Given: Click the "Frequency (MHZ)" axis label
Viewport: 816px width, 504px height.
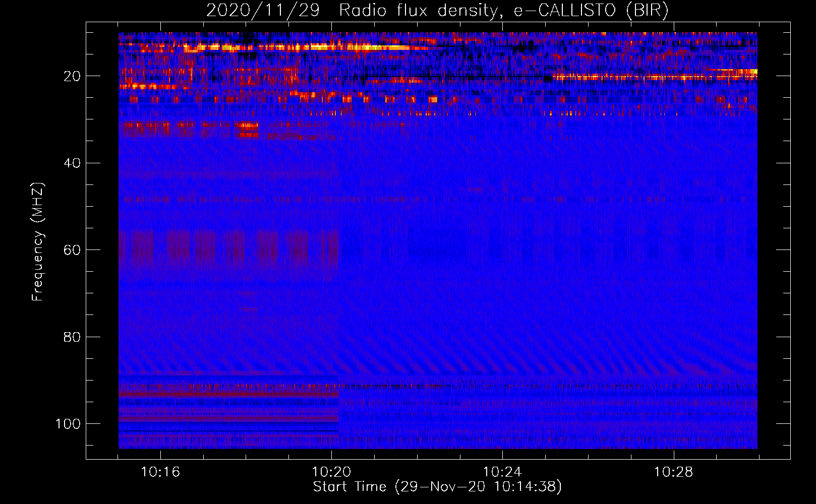Looking at the screenshot, I should click(38, 242).
